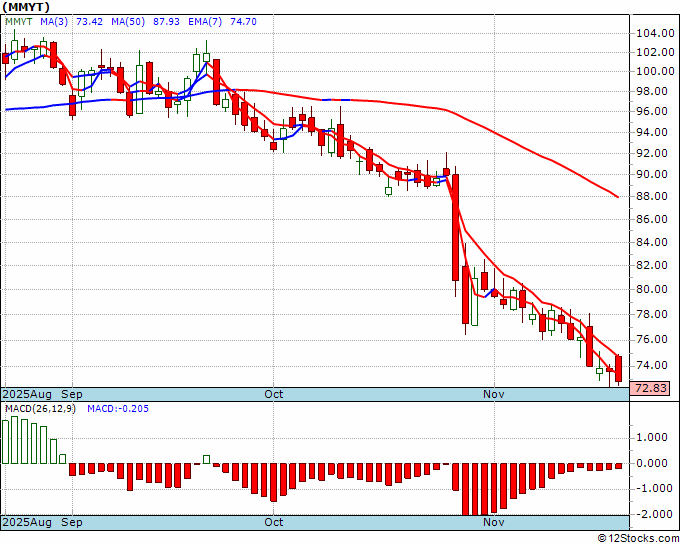Click the 0.000 MACD axis label

coord(652,463)
